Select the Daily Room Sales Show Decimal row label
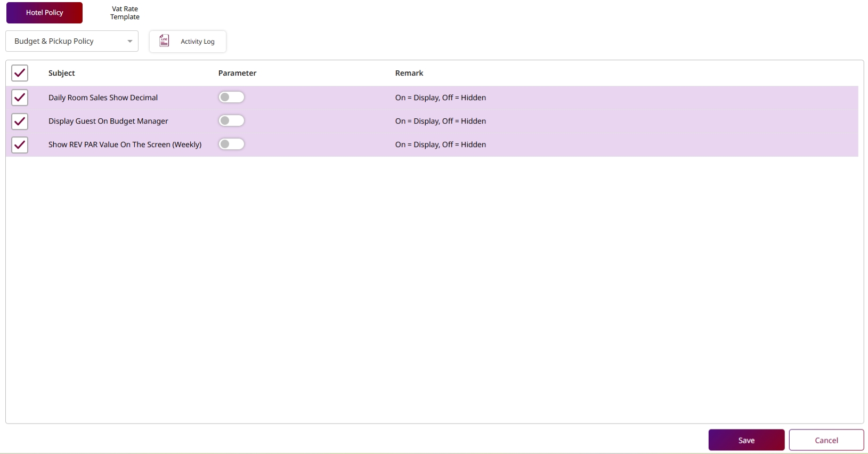Screen dimensions: 868x454 coord(103,98)
